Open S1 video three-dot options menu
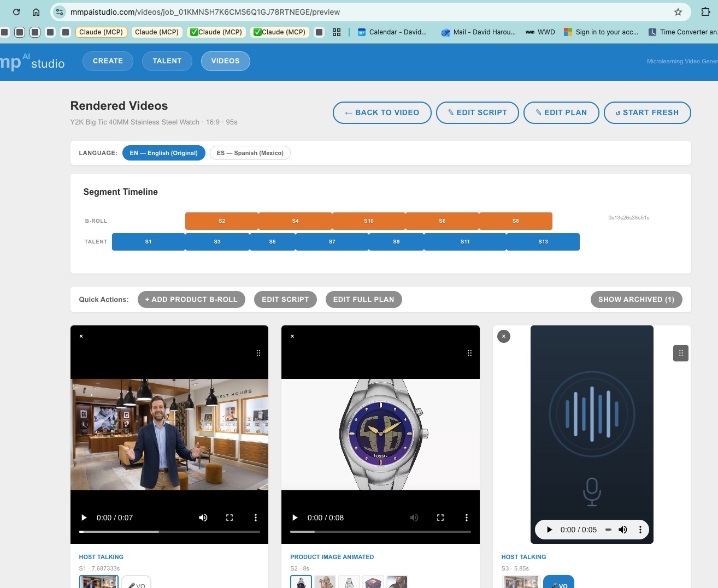718x588 pixels. click(255, 518)
